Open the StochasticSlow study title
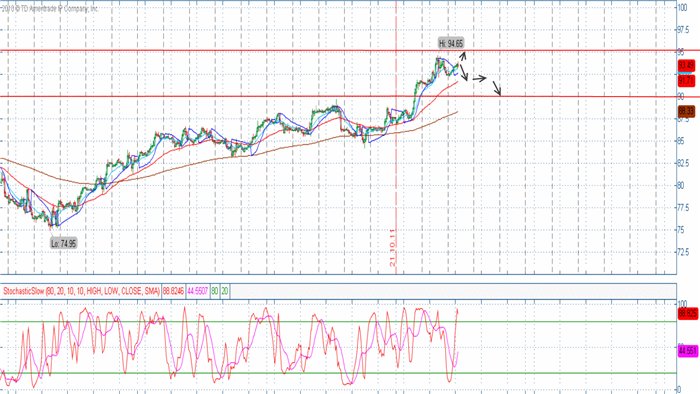Image resolution: width=700 pixels, height=394 pixels. pos(81,291)
